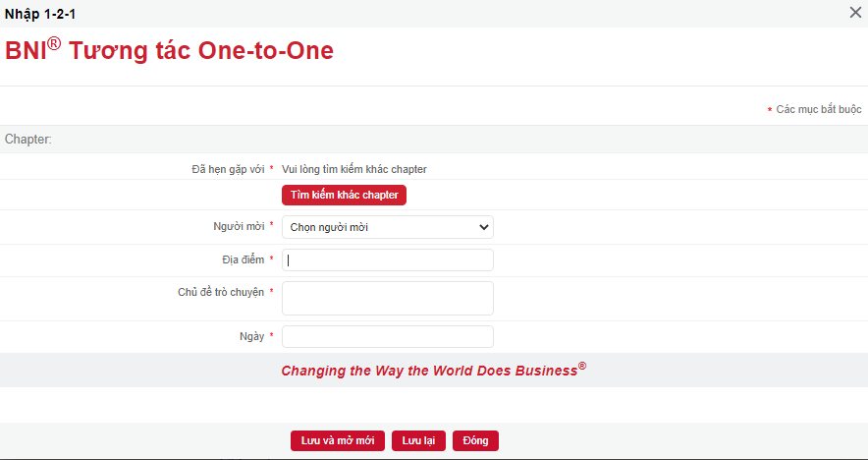Click the Chủ đề trò chuyện label
Image resolution: width=868 pixels, height=460 pixels.
click(221, 292)
